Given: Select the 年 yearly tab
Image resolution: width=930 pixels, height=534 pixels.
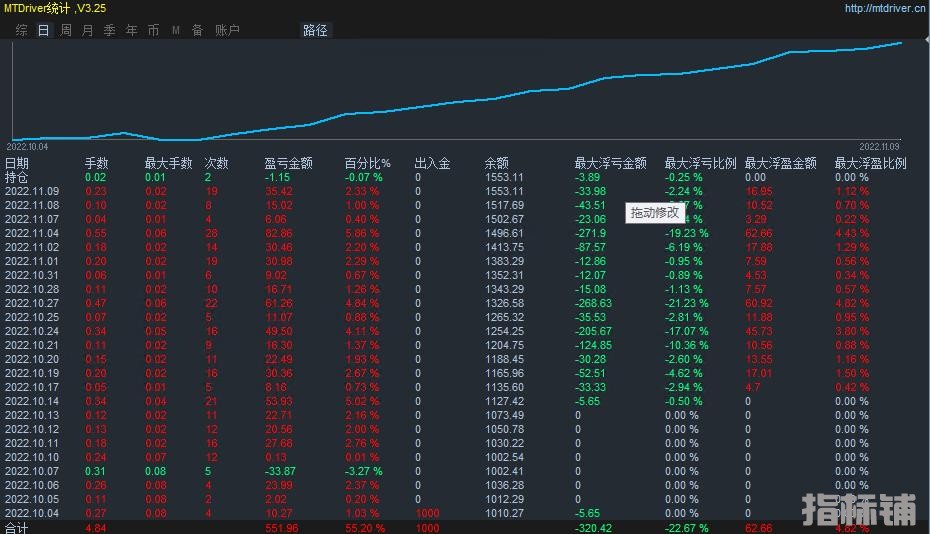Looking at the screenshot, I should (131, 30).
